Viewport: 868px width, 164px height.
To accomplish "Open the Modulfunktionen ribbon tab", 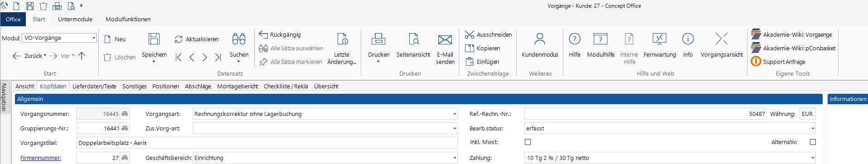I will [x=128, y=19].
